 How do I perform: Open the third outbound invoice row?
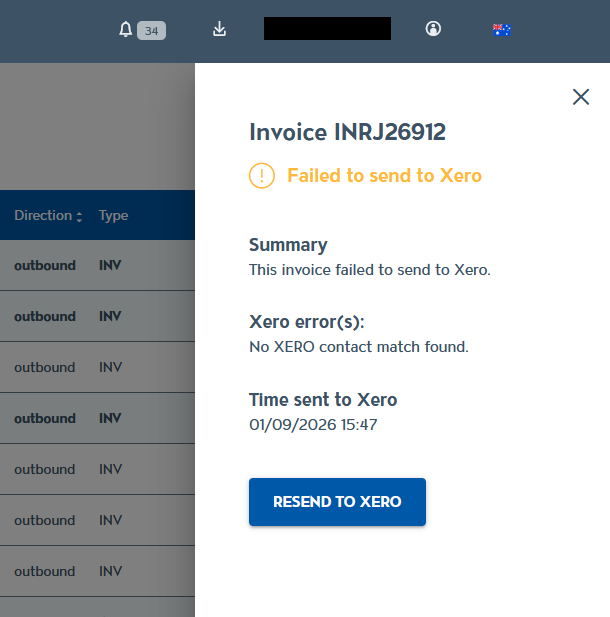click(97, 367)
